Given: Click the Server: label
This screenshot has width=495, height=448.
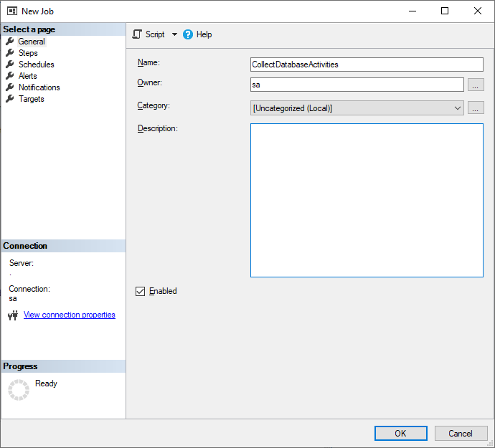Looking at the screenshot, I should coord(21,263).
